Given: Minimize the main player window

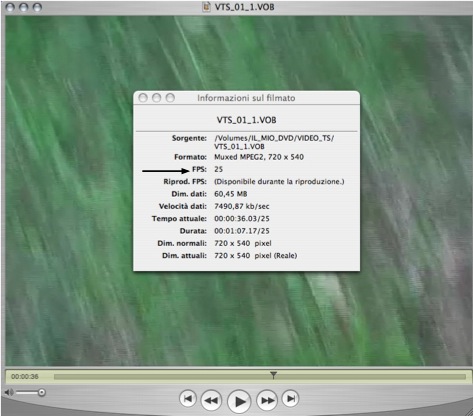Looking at the screenshot, I should (24, 7).
